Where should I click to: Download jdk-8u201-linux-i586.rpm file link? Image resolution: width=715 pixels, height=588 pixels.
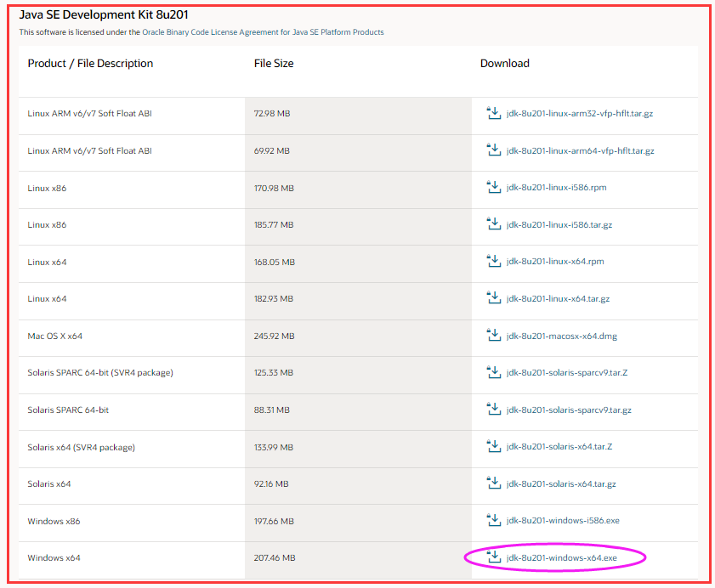coord(556,187)
